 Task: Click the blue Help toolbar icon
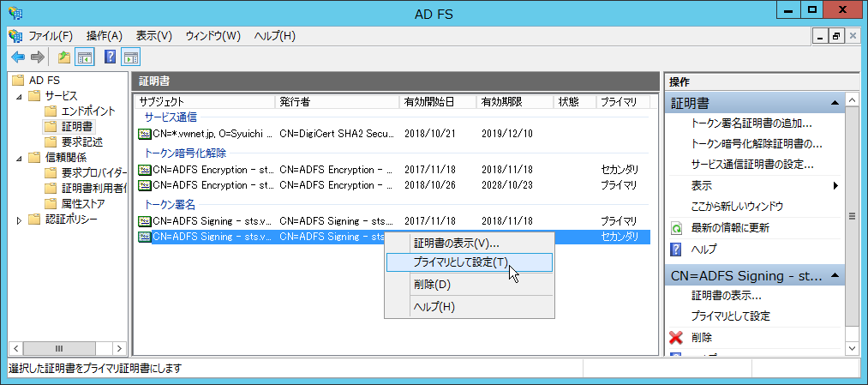111,57
